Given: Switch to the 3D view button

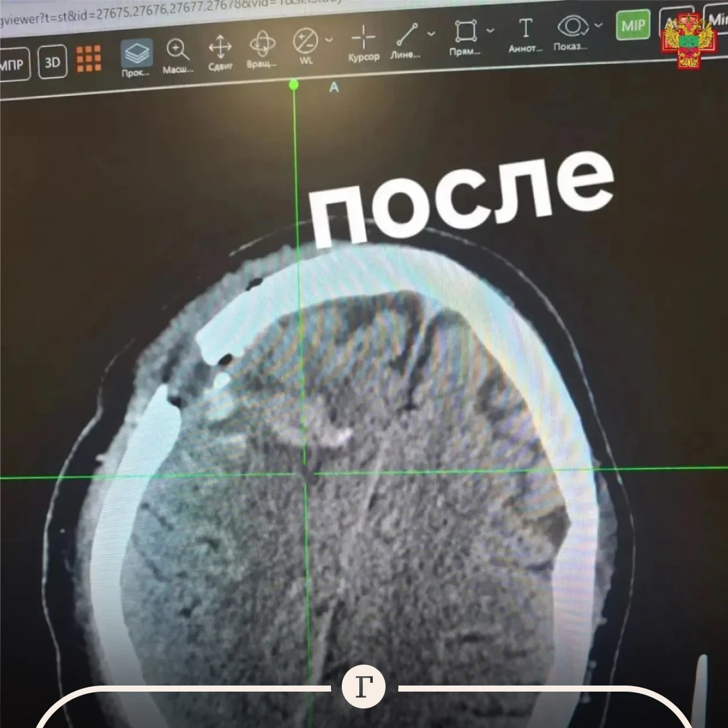Looking at the screenshot, I should pyautogui.click(x=53, y=62).
